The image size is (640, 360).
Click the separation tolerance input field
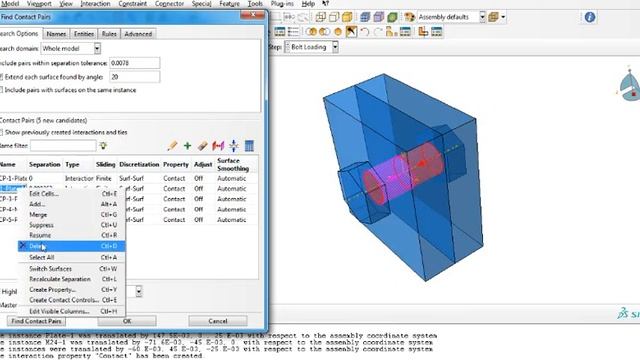(135, 63)
